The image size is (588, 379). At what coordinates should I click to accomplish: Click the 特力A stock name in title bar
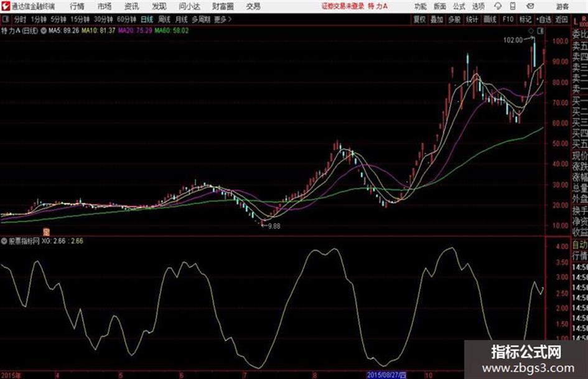[x=378, y=6]
